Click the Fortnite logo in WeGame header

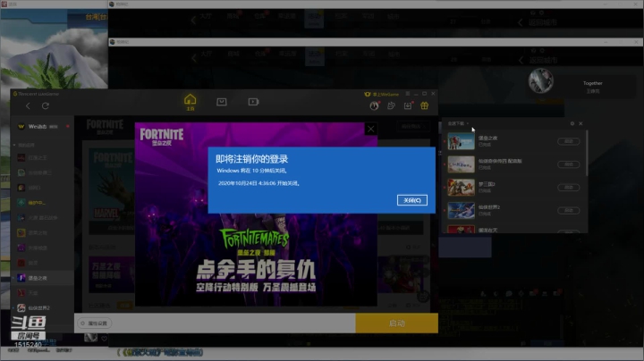[x=105, y=126]
